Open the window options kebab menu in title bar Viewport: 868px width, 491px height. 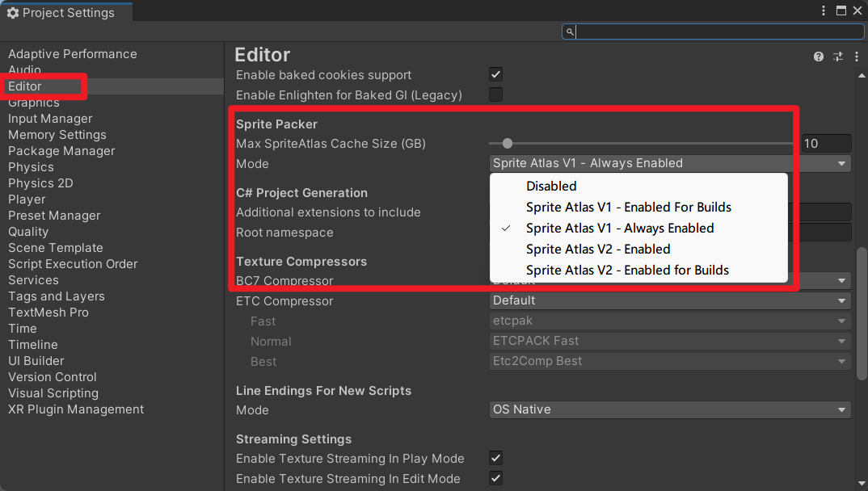[x=824, y=10]
